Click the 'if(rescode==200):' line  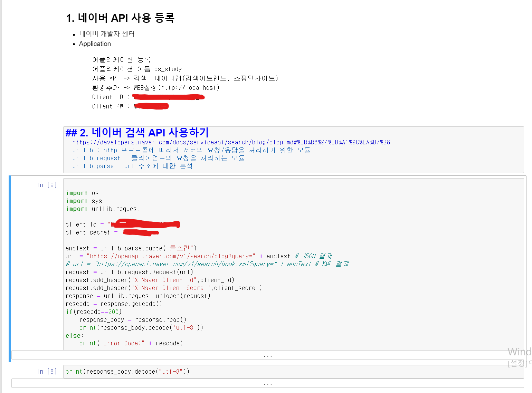click(95, 312)
